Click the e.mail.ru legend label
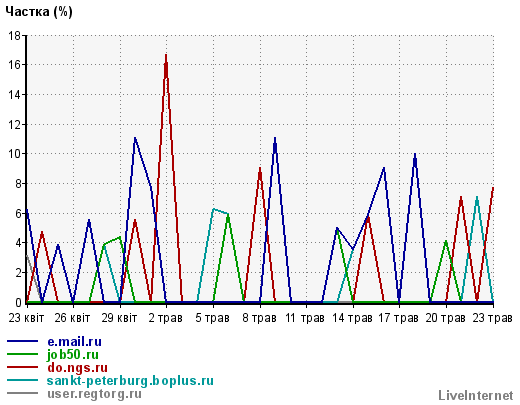520x405 pixels. (x=74, y=342)
